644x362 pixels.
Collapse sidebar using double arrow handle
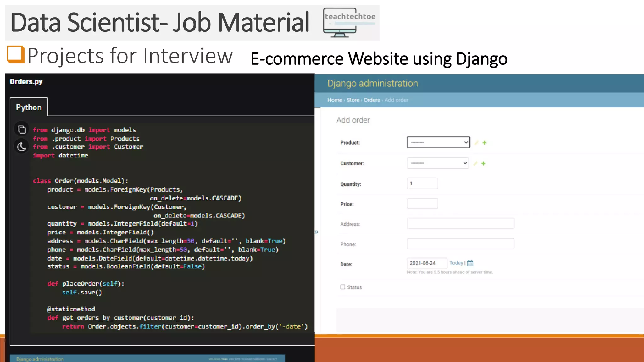pyautogui.click(x=316, y=232)
